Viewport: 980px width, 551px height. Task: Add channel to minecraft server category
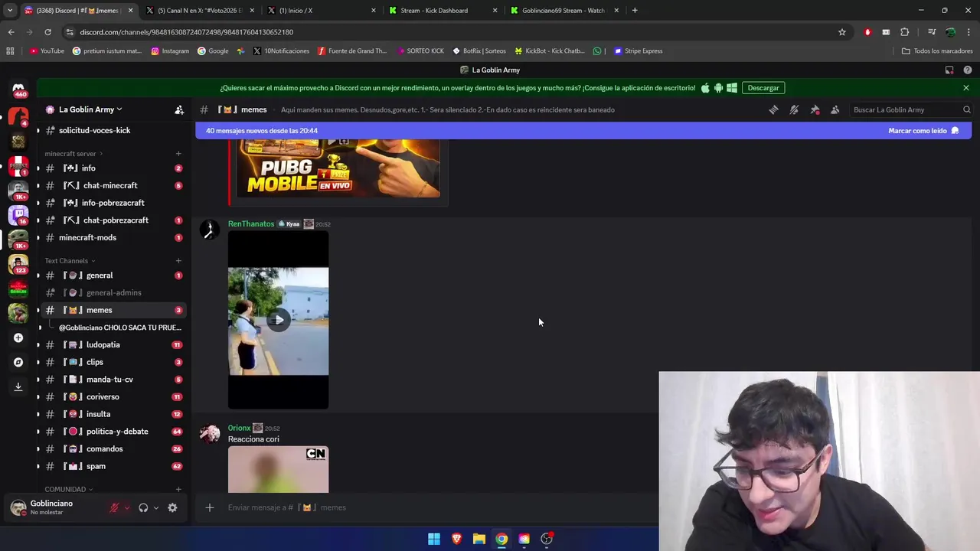[x=178, y=154]
